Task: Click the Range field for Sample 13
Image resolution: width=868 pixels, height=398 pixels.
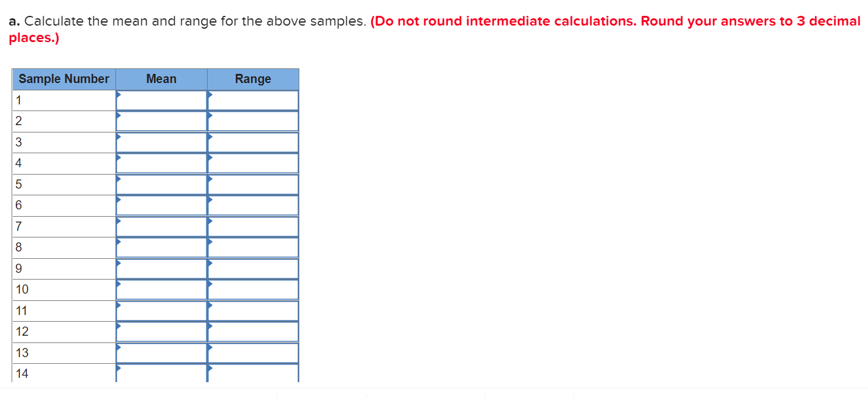Action: (253, 352)
